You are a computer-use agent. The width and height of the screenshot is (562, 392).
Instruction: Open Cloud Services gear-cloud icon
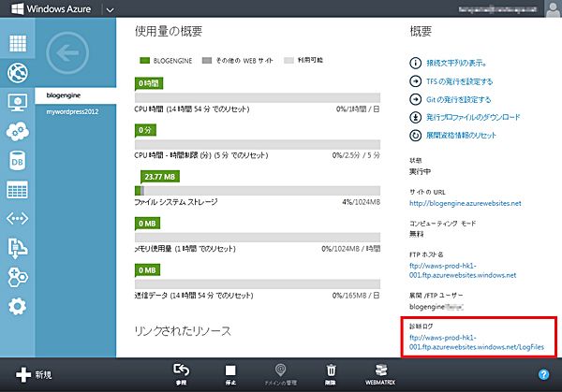(18, 131)
